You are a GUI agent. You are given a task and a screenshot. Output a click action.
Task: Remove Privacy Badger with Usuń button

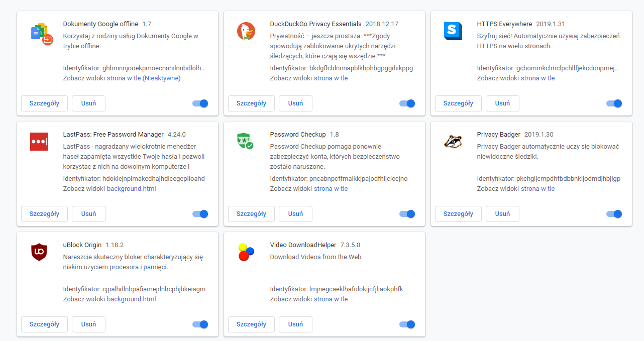click(502, 214)
